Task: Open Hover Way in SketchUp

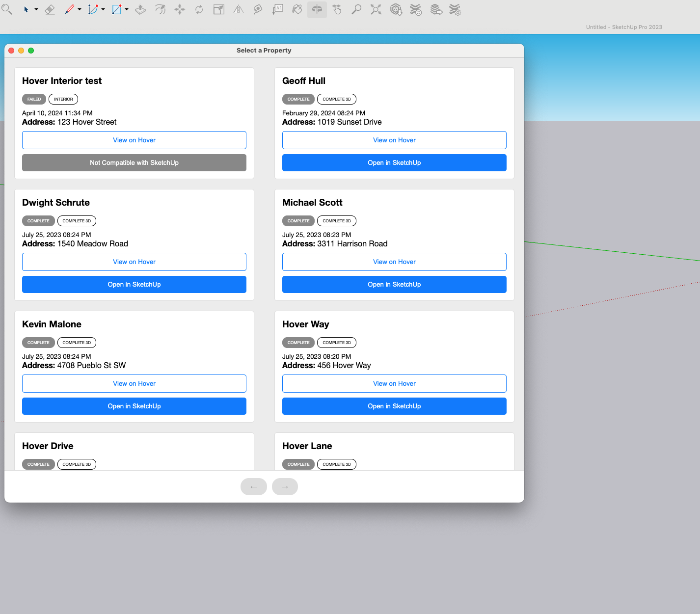Action: (394, 406)
